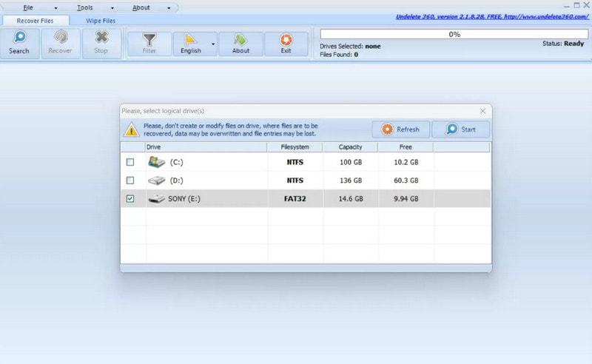Image resolution: width=592 pixels, height=364 pixels.
Task: Click the NTFS cell in the (D:) row
Action: [295, 181]
